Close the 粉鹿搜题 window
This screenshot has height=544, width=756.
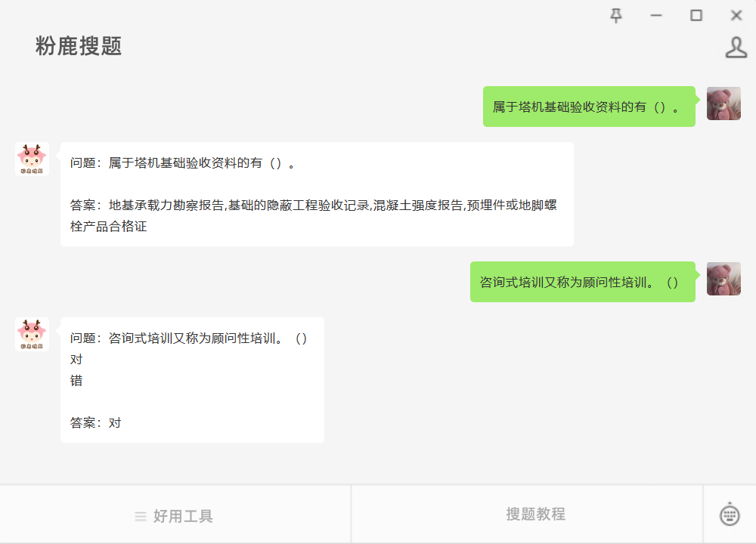[x=736, y=15]
